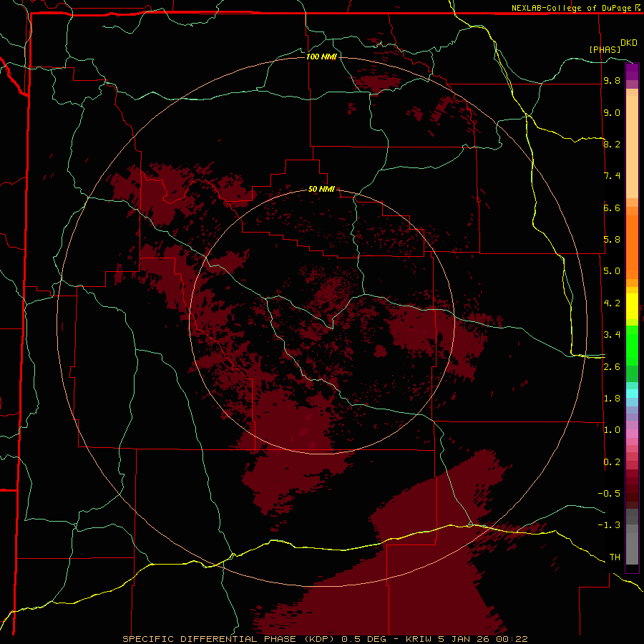Click the -0.5 value on color scale
Image resolution: width=644 pixels, height=644 pixels.
(x=609, y=494)
